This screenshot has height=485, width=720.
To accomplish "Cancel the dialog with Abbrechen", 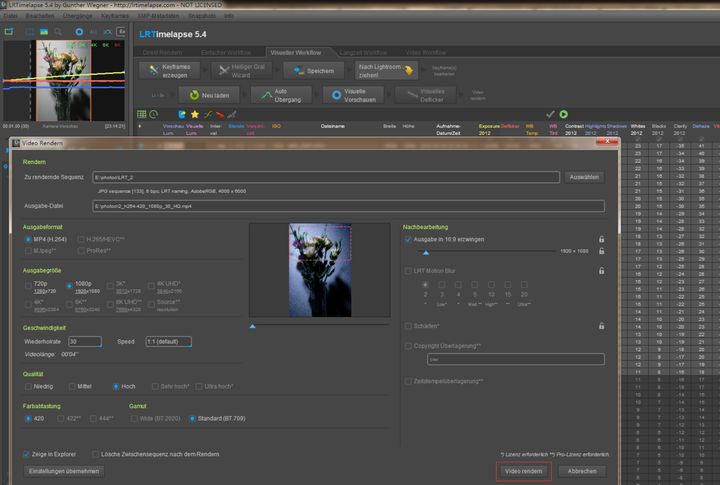I will 582,471.
